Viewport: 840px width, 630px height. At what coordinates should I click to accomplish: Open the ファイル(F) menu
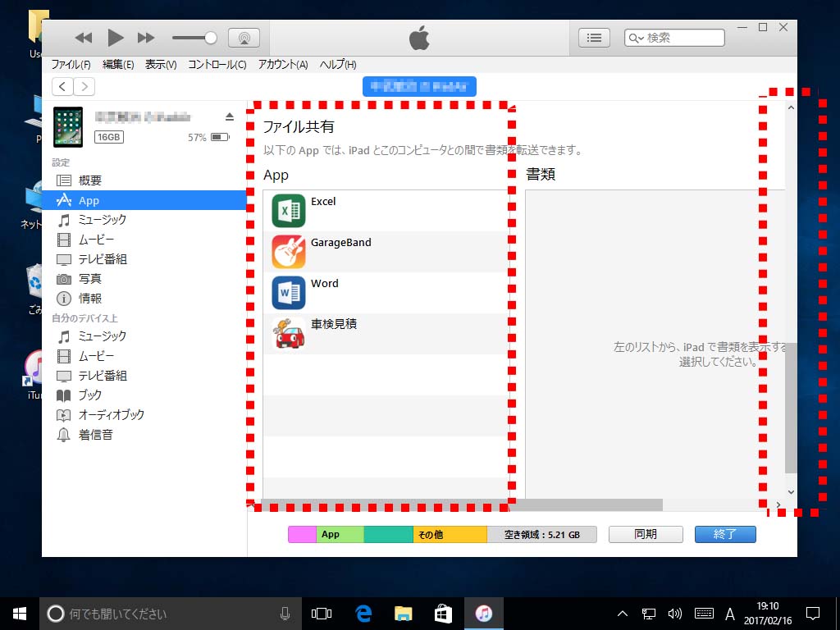click(x=71, y=65)
